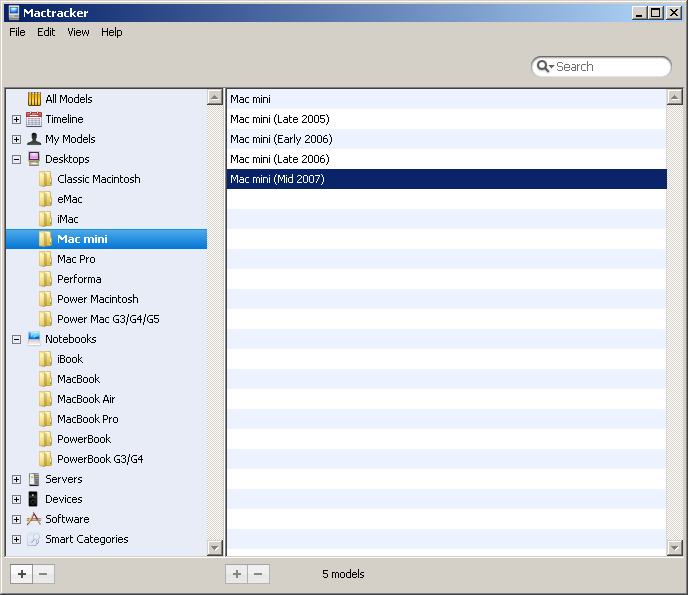Click the iMac folder icon
695x595 pixels.
pos(45,219)
